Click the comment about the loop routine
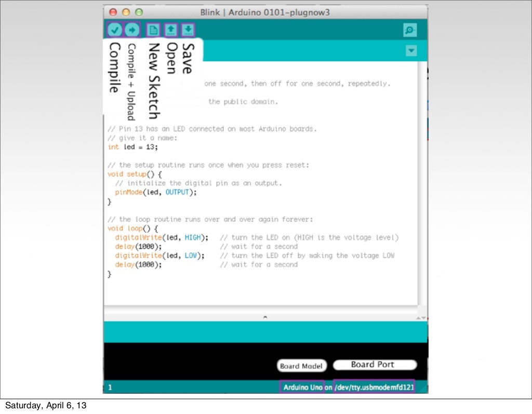 click(210, 220)
